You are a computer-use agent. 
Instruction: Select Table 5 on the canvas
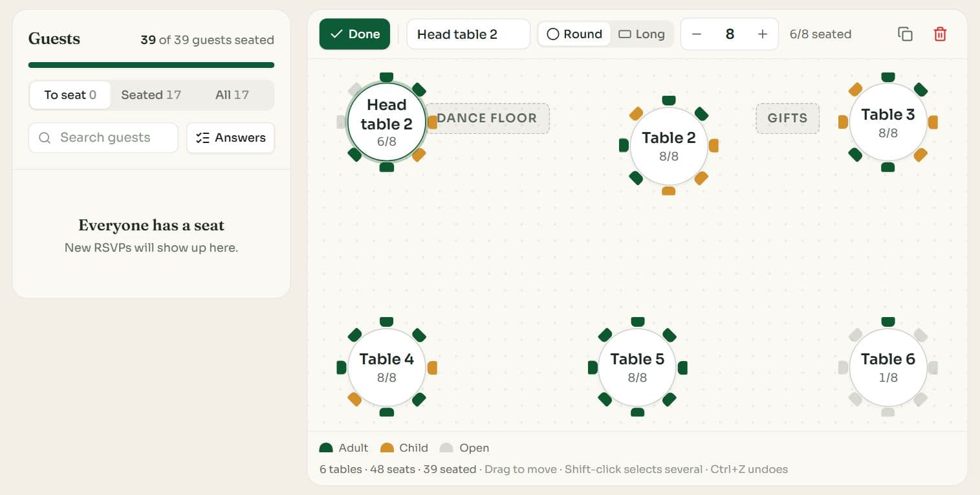637,367
